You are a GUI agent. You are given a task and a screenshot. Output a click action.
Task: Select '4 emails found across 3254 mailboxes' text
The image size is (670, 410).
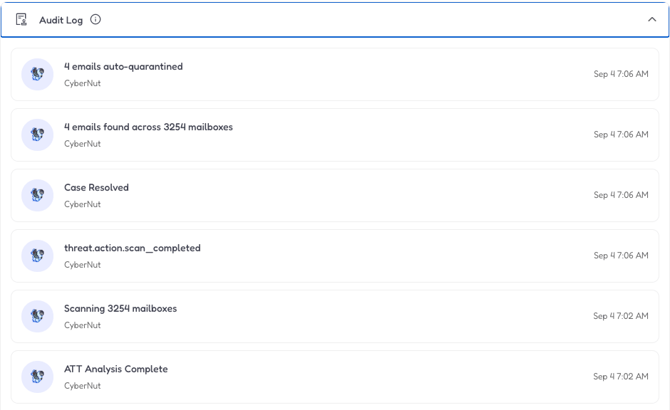[148, 127]
